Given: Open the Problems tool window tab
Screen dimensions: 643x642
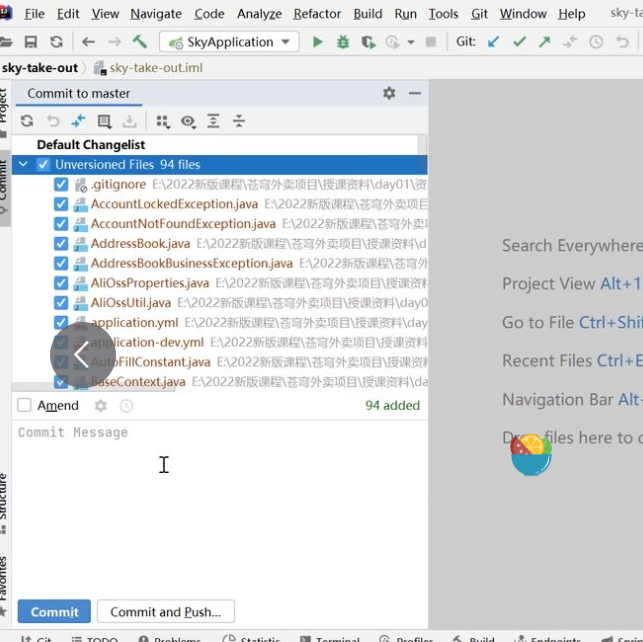Looking at the screenshot, I should (170, 638).
